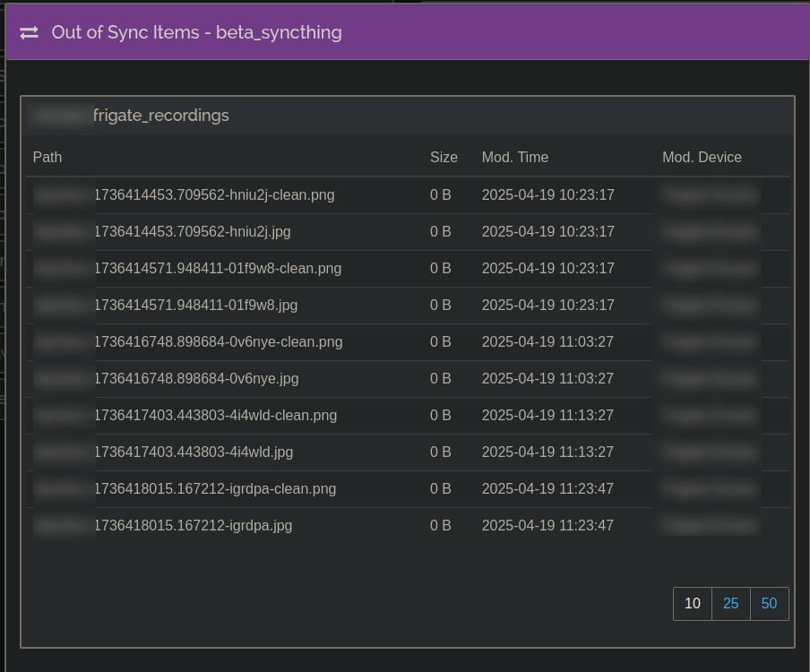Set page size to 10 items
Screen dimensions: 810x672
point(693,603)
